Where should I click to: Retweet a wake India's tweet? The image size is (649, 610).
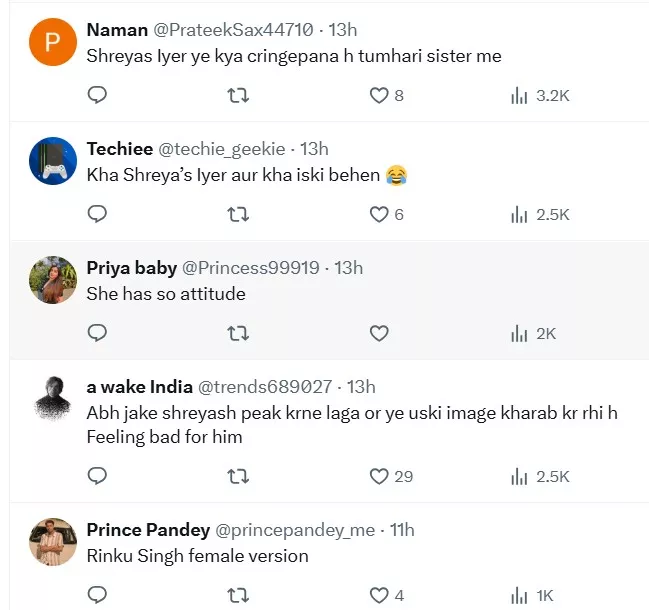click(238, 476)
